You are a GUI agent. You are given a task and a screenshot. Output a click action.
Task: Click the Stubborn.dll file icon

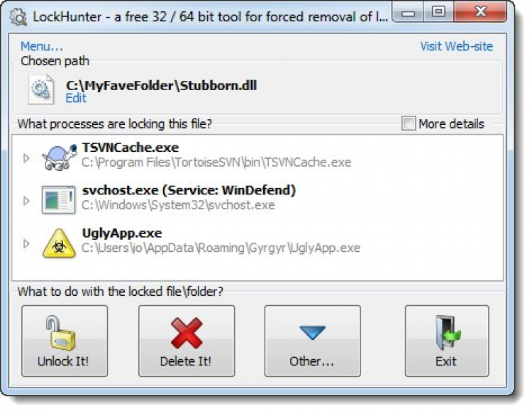pyautogui.click(x=41, y=89)
